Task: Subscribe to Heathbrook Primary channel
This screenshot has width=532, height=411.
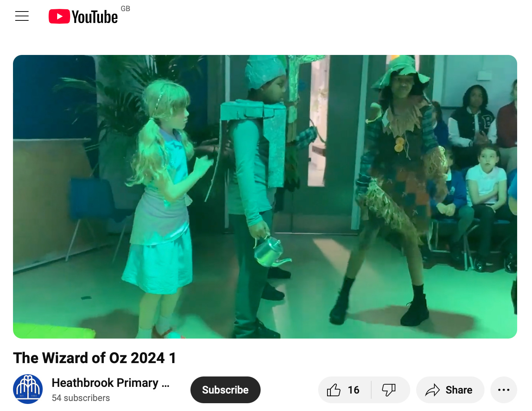Action: [x=225, y=390]
